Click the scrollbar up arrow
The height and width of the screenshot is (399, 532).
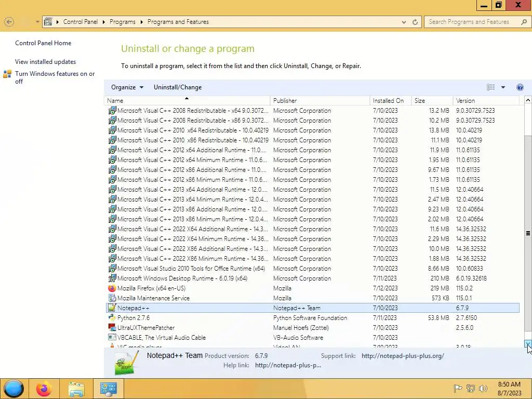[528, 100]
